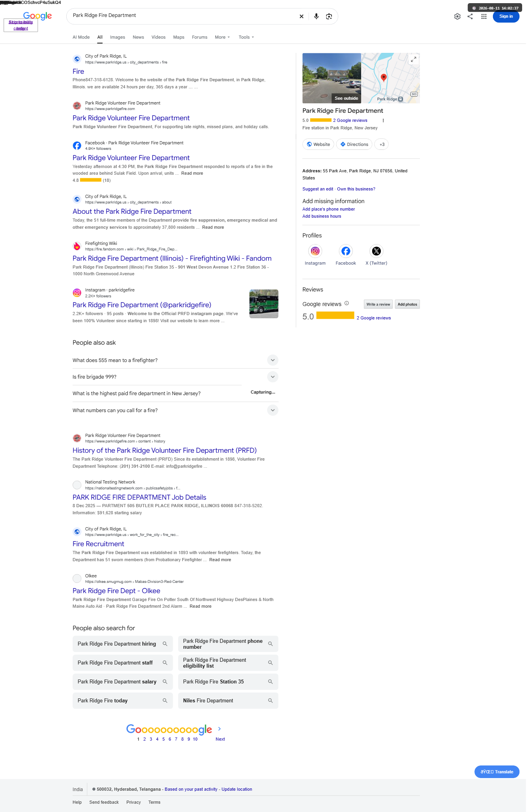Open the Forums tab

200,37
